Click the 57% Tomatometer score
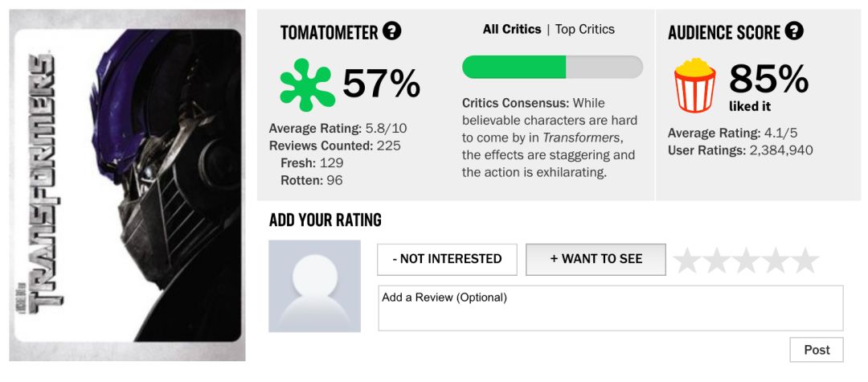The image size is (868, 382). (381, 84)
